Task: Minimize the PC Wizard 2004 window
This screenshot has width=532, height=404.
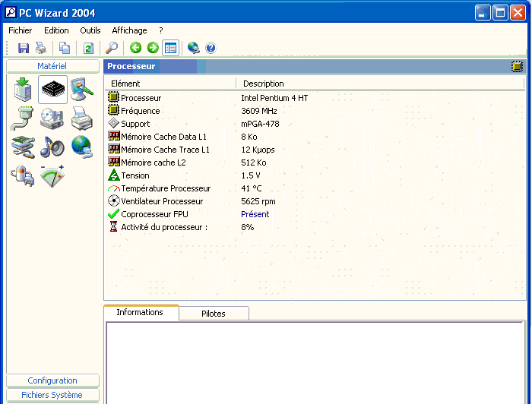Action: coord(482,13)
